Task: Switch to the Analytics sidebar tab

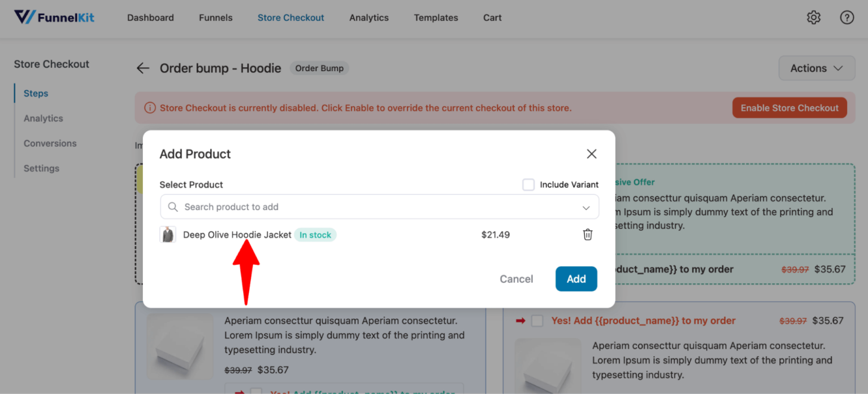Action: click(43, 118)
